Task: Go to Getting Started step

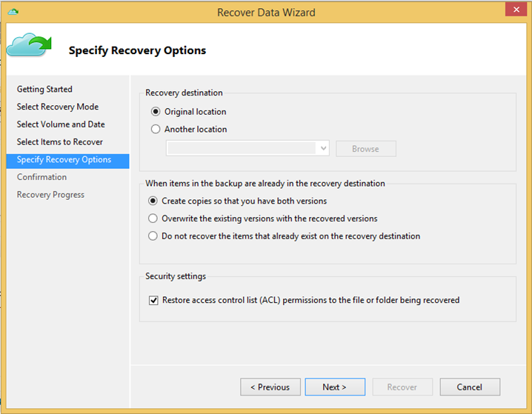Action: tap(44, 89)
